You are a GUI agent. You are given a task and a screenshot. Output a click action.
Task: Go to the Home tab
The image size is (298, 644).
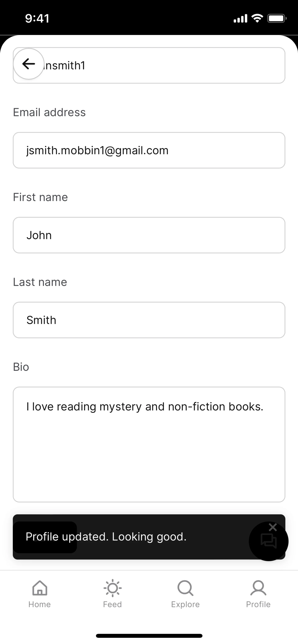coord(40,594)
